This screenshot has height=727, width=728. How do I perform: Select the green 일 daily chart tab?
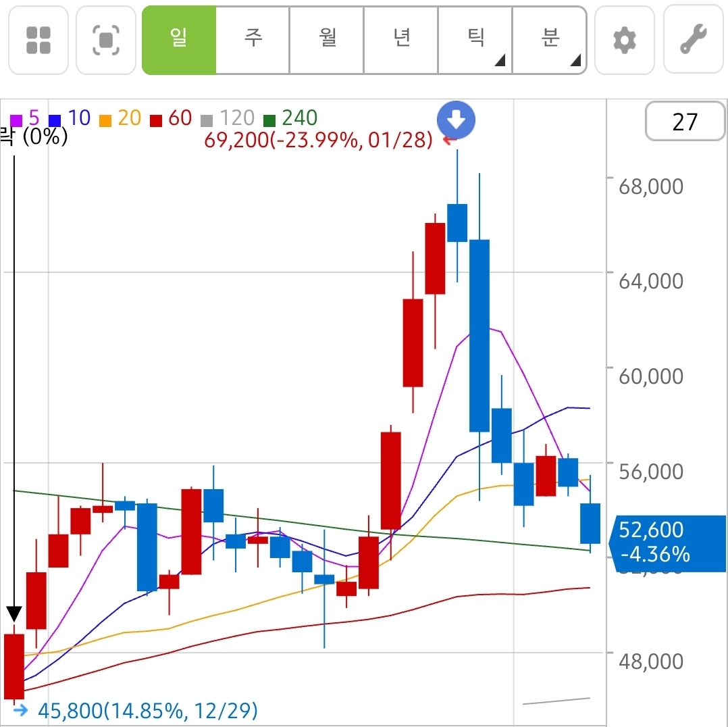click(179, 40)
